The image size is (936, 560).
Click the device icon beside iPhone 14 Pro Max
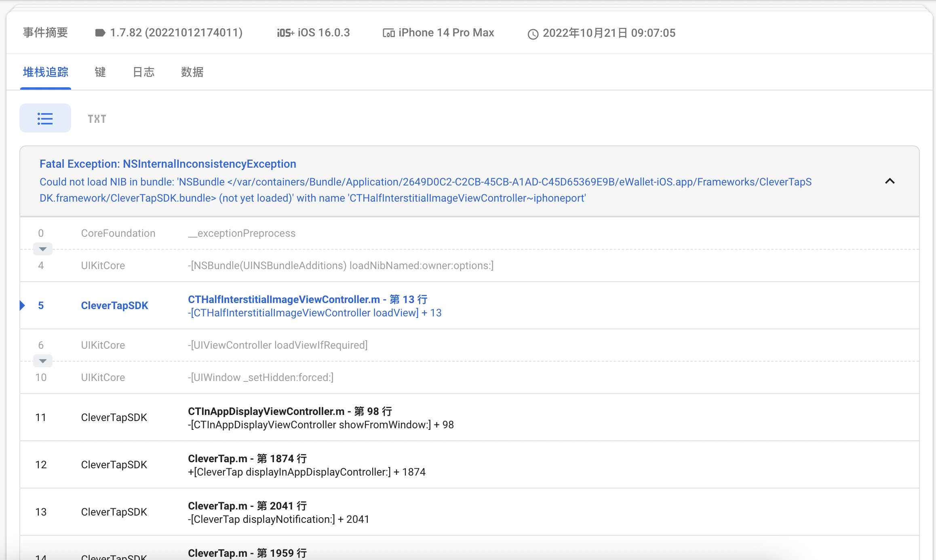pyautogui.click(x=388, y=33)
